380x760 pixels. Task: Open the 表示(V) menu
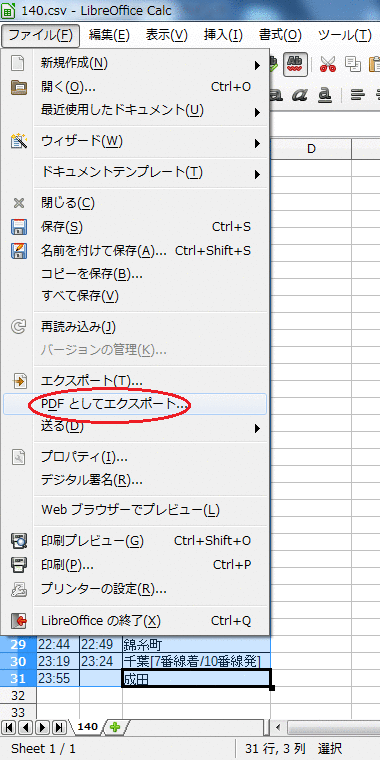coord(167,35)
